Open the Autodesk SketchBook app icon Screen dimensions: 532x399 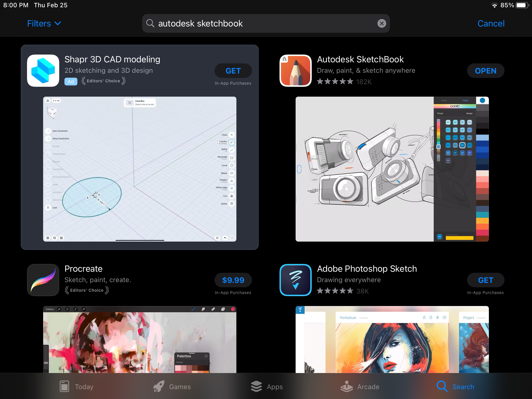point(296,71)
